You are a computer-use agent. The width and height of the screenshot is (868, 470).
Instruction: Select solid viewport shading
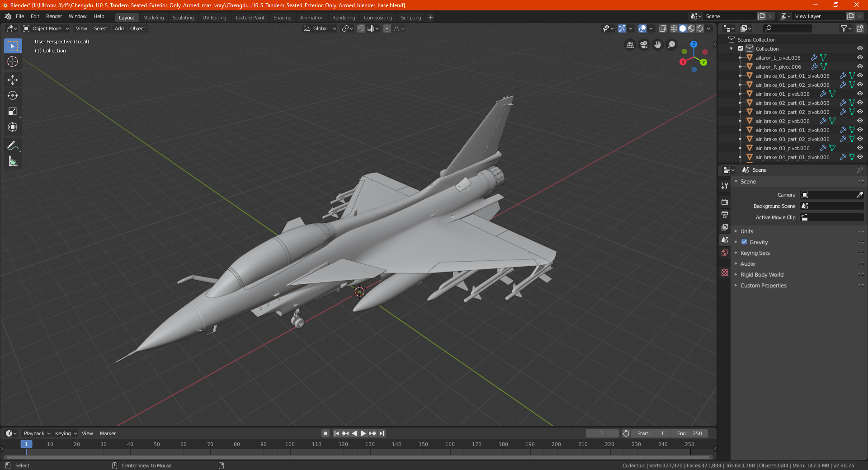[683, 28]
